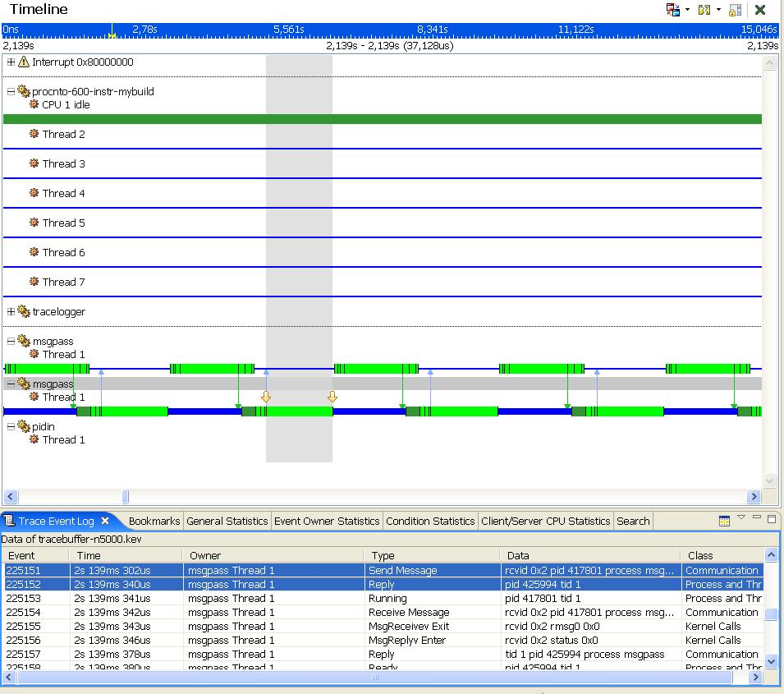Sort by the Data column header
The height and width of the screenshot is (694, 784).
[590, 555]
